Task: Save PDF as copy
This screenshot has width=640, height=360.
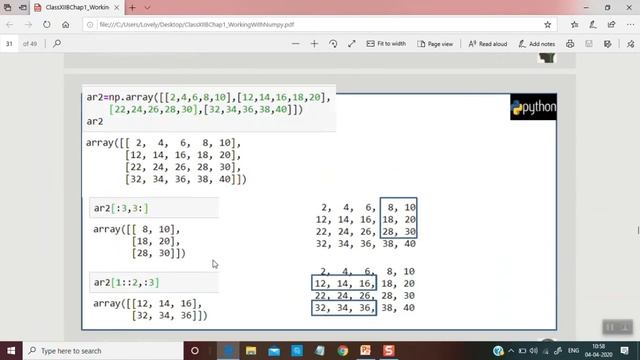Action: pyautogui.click(x=607, y=44)
